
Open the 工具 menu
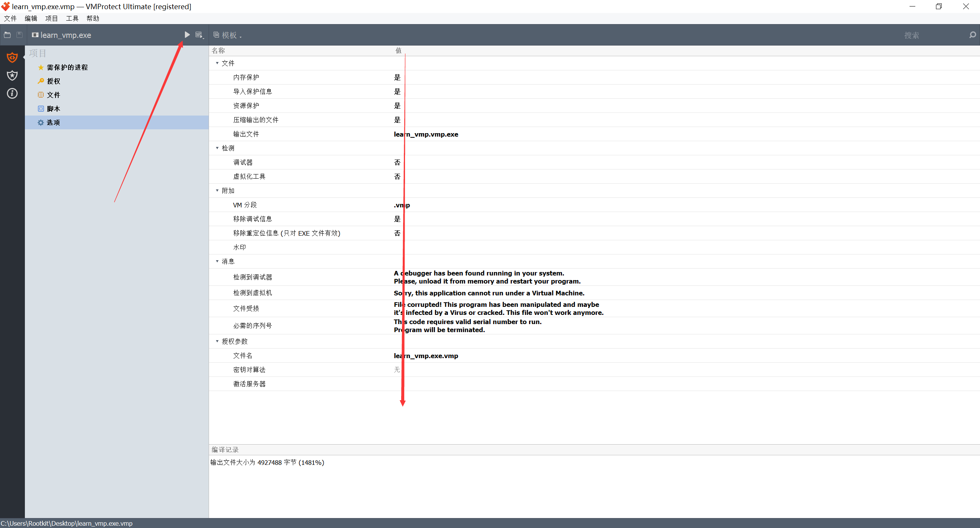point(72,18)
